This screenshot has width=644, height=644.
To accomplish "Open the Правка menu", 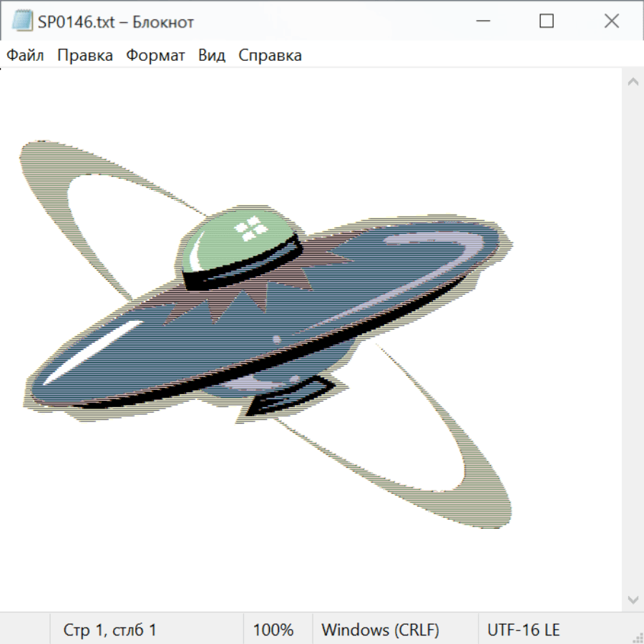I will [x=85, y=56].
